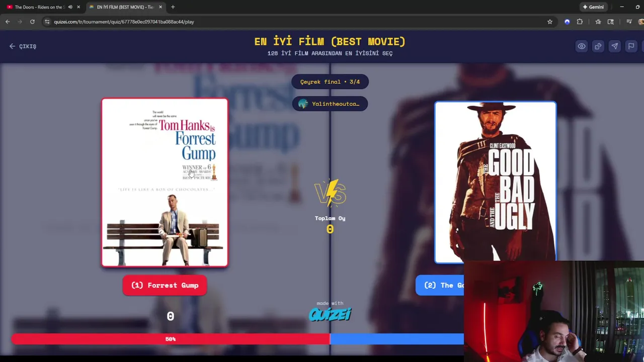Click the red 50% vote progress bar

click(171, 339)
